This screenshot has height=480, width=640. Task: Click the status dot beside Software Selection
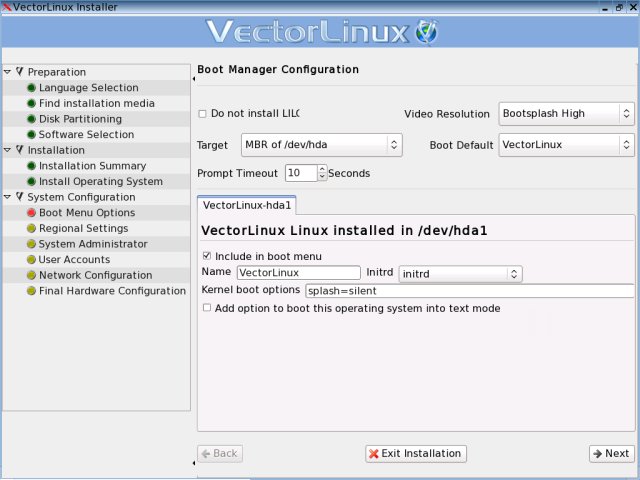[31, 134]
